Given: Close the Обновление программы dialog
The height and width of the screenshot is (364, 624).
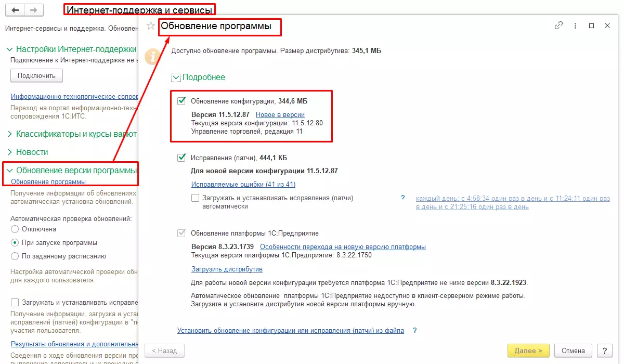Looking at the screenshot, I should coord(607,25).
